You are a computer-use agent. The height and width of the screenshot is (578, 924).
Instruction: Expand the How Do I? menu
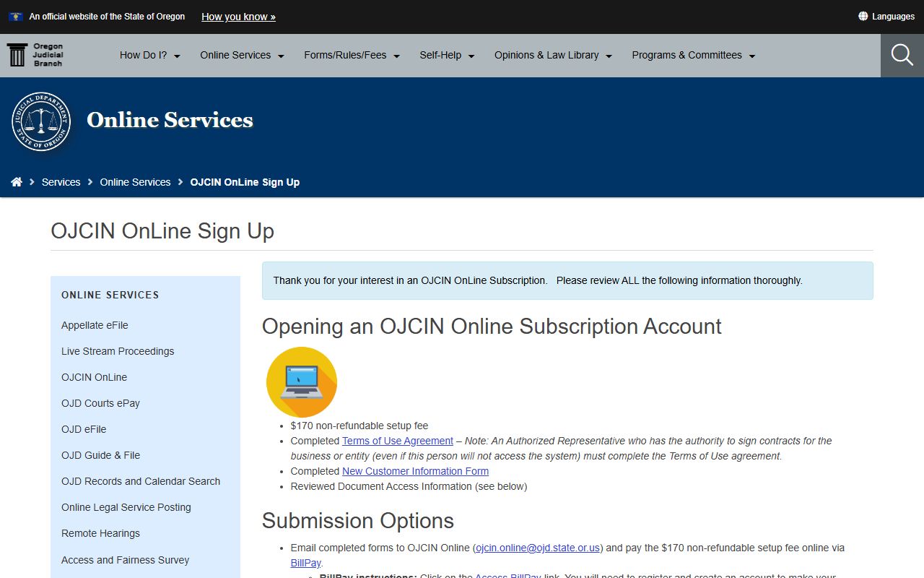(150, 55)
